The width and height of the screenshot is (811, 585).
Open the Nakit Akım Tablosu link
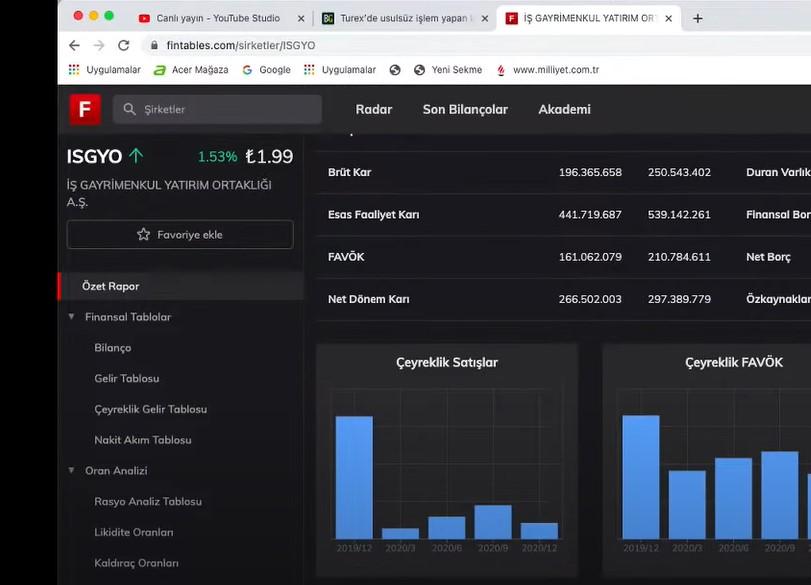pyautogui.click(x=143, y=440)
